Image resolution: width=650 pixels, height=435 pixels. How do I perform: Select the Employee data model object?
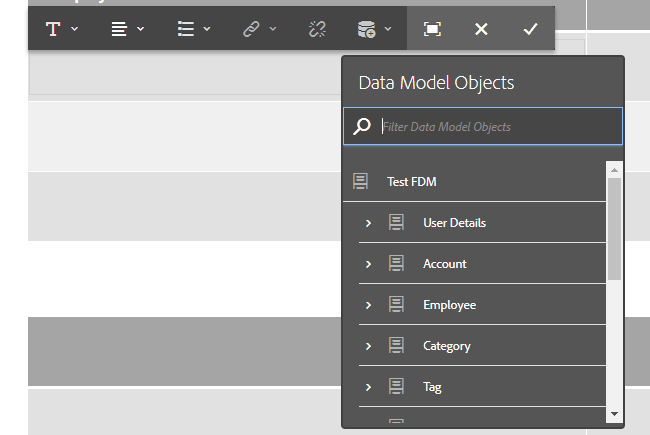pyautogui.click(x=449, y=305)
